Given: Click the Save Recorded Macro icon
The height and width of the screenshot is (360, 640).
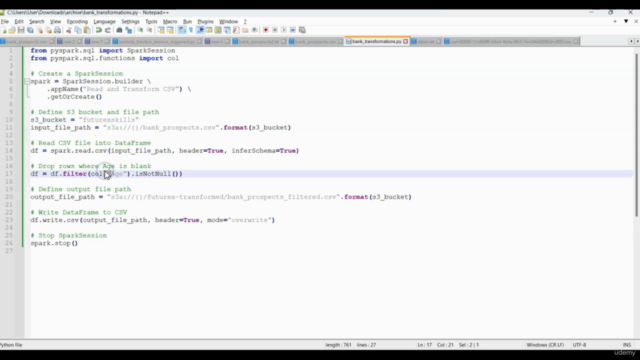Looking at the screenshot, I should 302,30.
